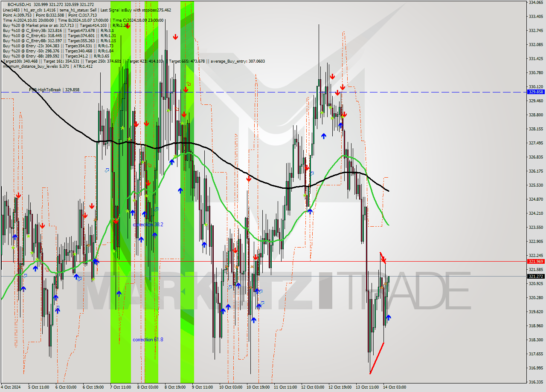Viewport: 546px width, 392px height.
Task: Click the blue 329.858 price tag on axis
Action: tap(536, 92)
